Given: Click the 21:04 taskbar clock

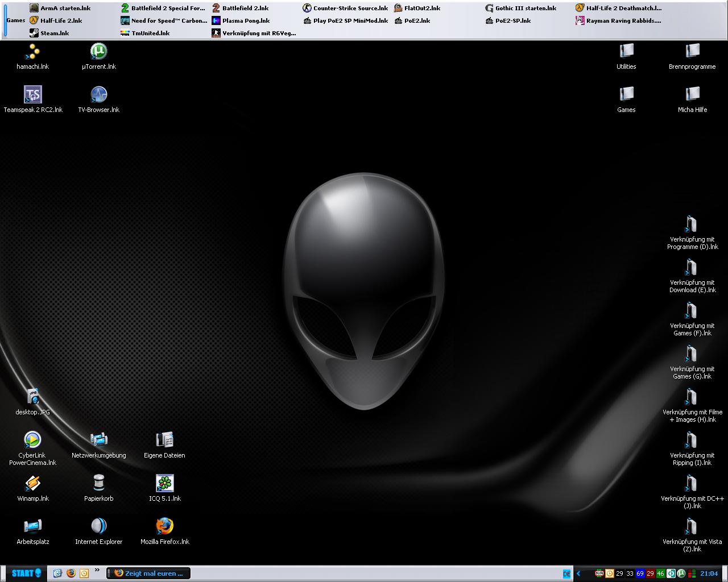Looking at the screenshot, I should click(709, 573).
